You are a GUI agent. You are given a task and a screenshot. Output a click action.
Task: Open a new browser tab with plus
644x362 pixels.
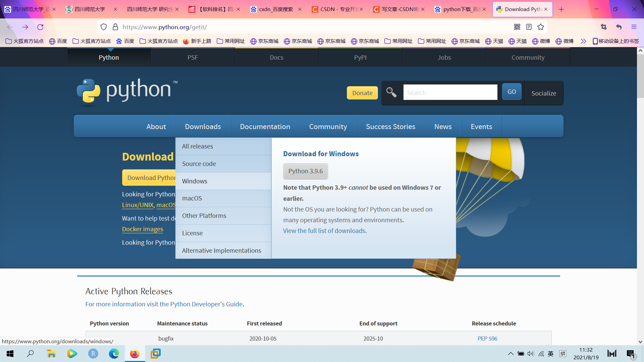[561, 9]
